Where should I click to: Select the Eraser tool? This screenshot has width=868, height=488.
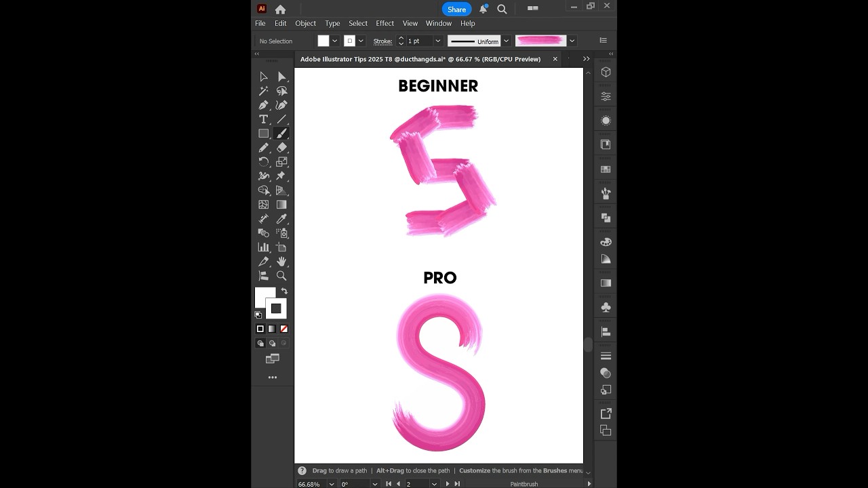click(x=281, y=148)
